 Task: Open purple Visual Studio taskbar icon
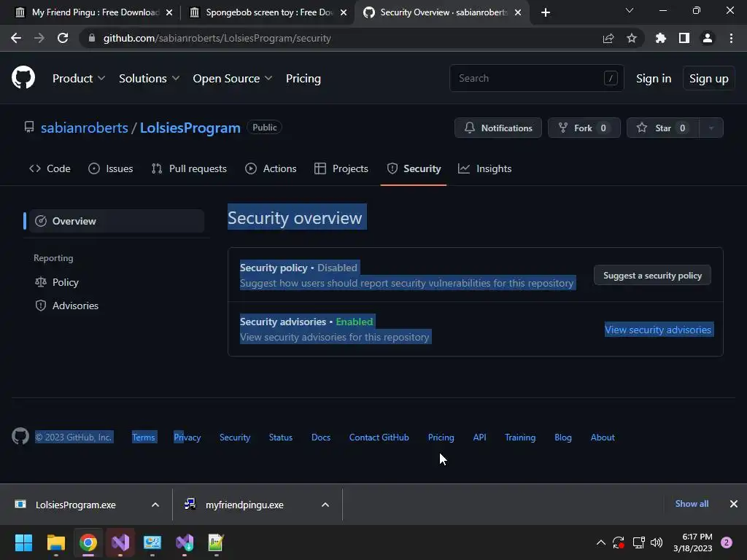pyautogui.click(x=120, y=542)
